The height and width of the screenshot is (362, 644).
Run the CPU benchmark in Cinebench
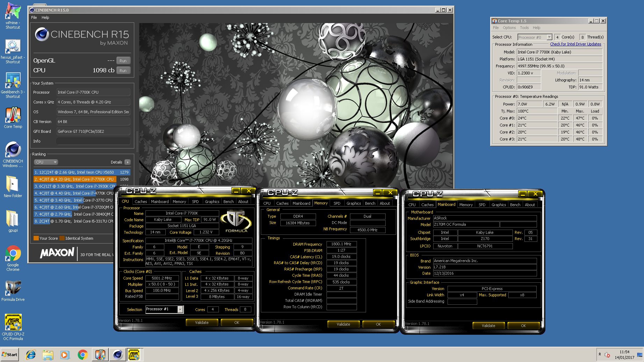(123, 71)
